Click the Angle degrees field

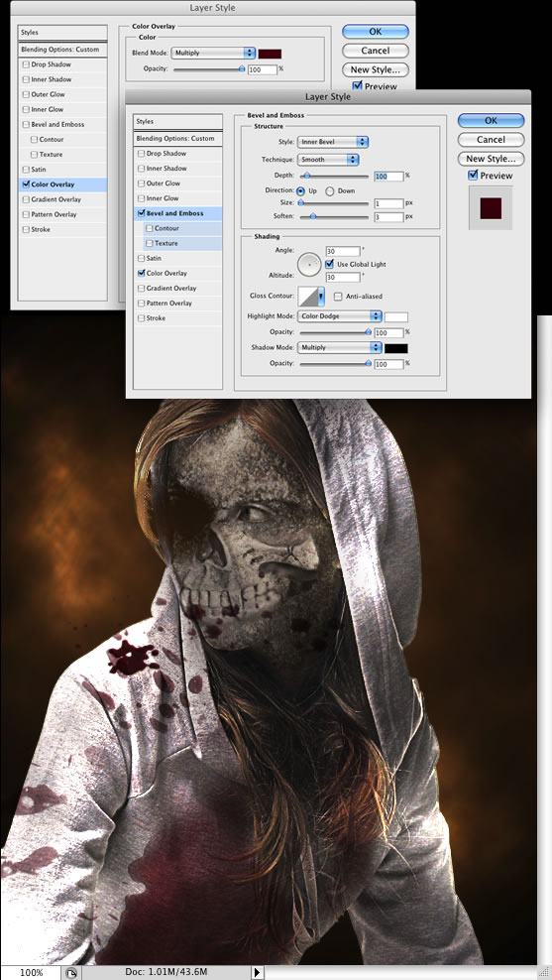342,251
